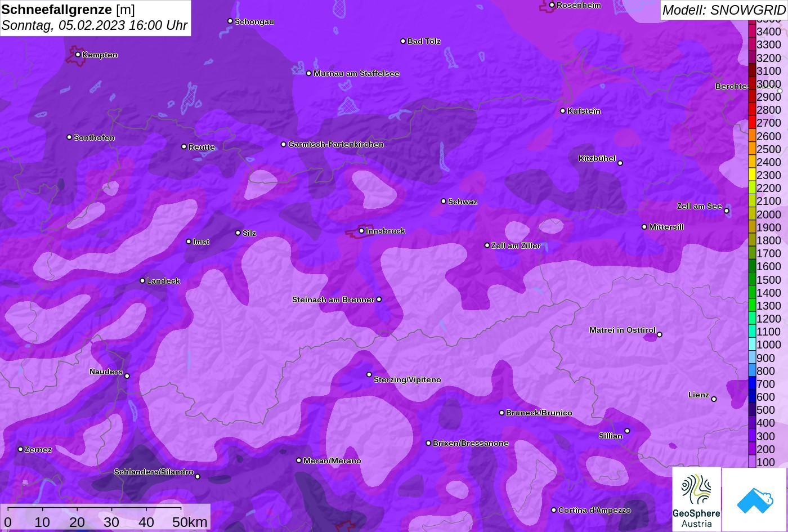Viewport: 788px width, 532px height.
Task: Select the Lienz location dot
Action: tap(714, 399)
